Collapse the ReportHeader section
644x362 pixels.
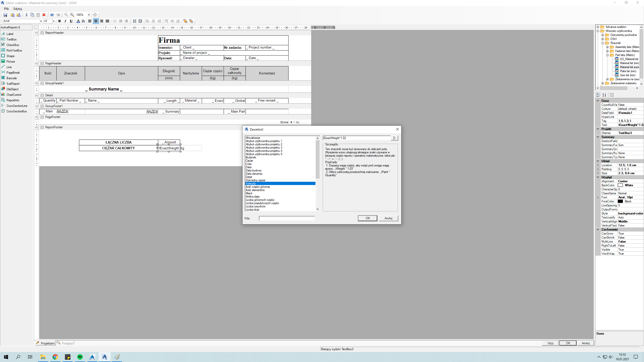pos(42,33)
